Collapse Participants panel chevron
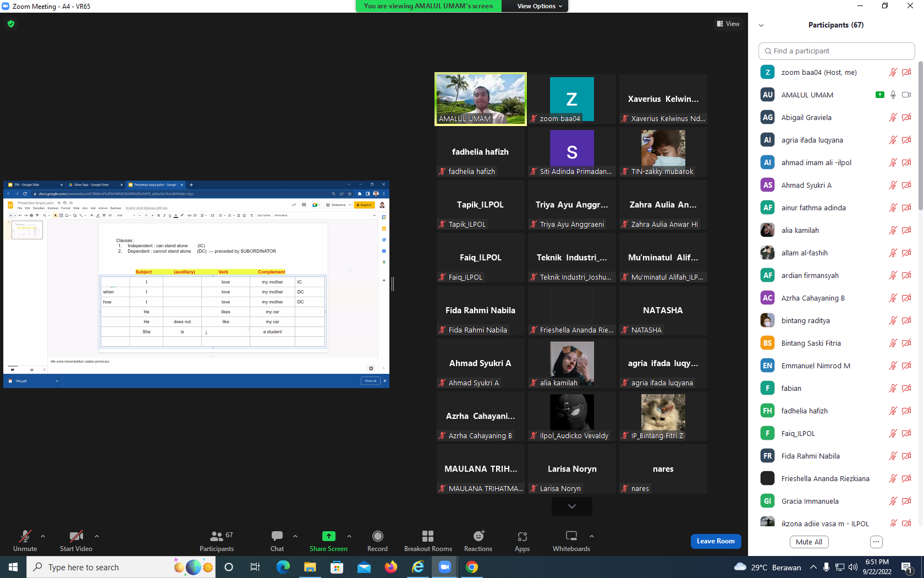924x578 pixels. [761, 25]
